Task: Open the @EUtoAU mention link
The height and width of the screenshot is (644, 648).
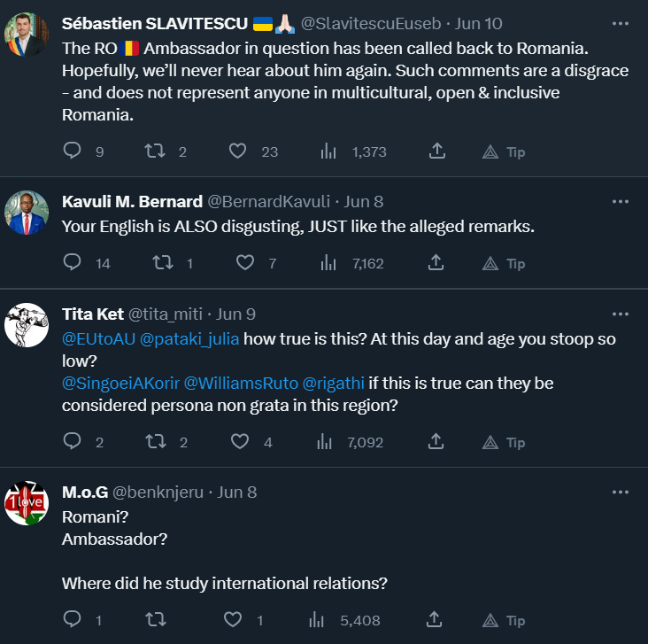Action: pos(96,338)
